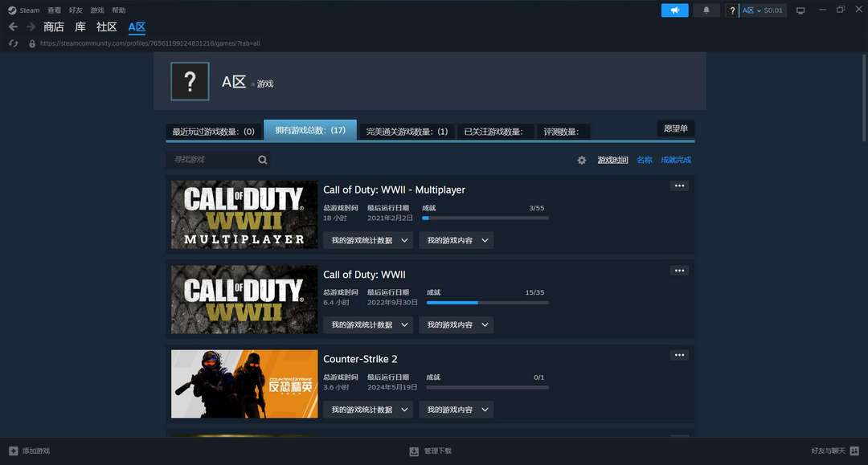Click achievement progress bar 3/55
Image resolution: width=868 pixels, height=465 pixels.
tap(485, 218)
